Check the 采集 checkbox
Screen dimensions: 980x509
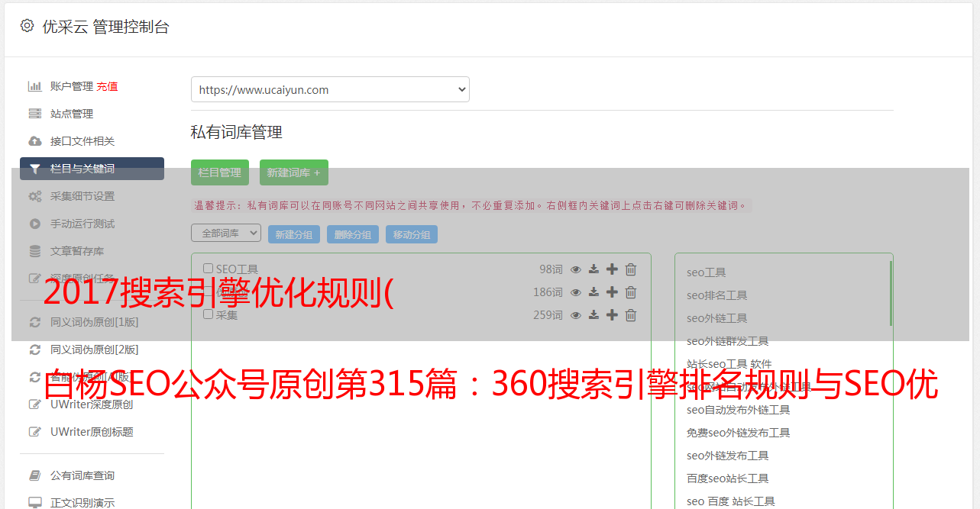click(x=208, y=314)
